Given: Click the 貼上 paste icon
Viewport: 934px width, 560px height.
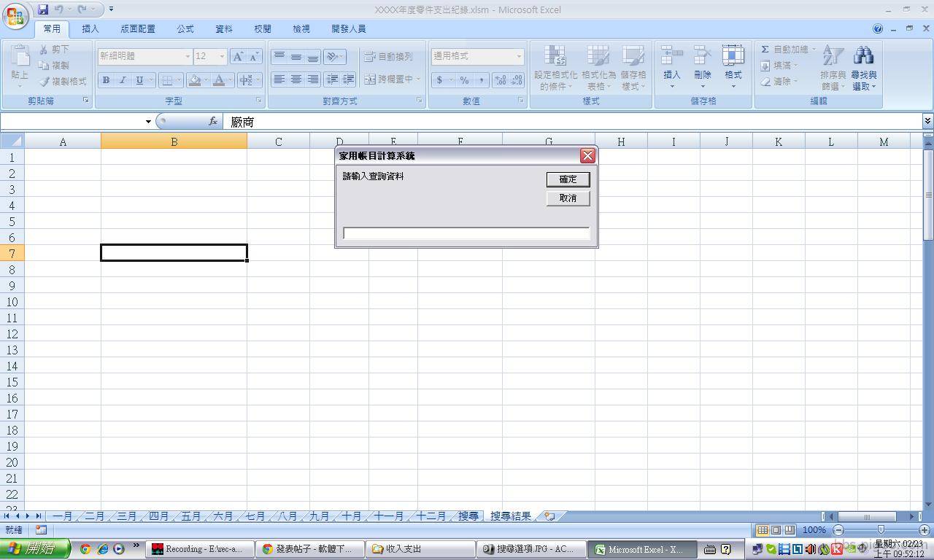Looking at the screenshot, I should click(x=20, y=57).
